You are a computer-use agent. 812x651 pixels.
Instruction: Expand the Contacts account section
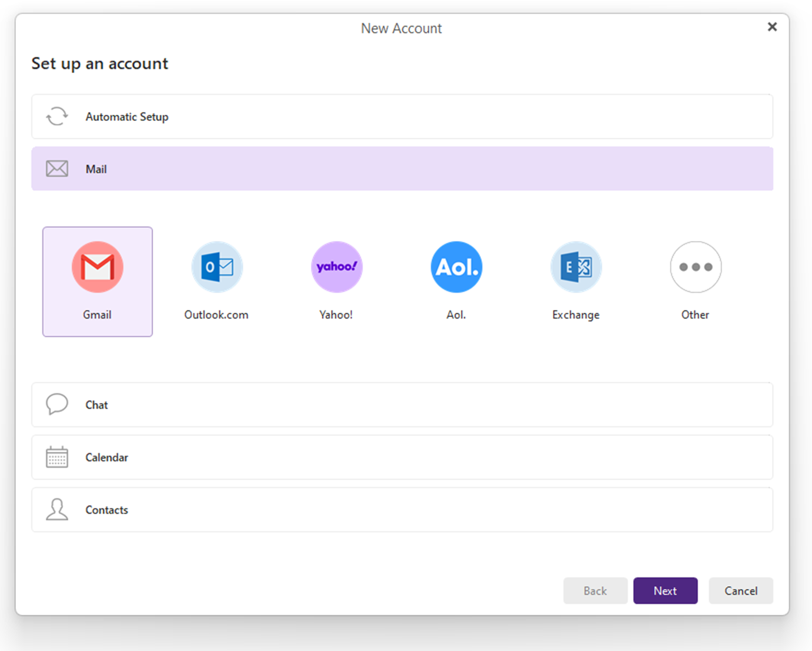coord(402,510)
